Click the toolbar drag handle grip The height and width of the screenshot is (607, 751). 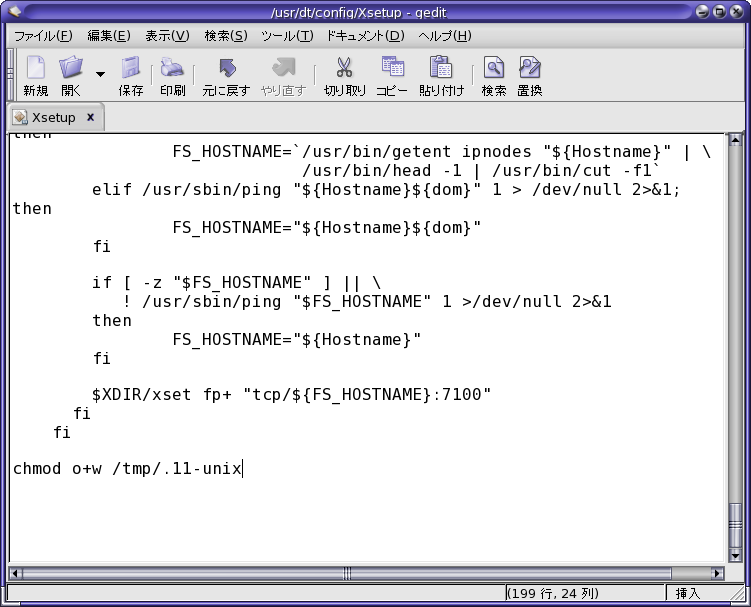(10, 74)
